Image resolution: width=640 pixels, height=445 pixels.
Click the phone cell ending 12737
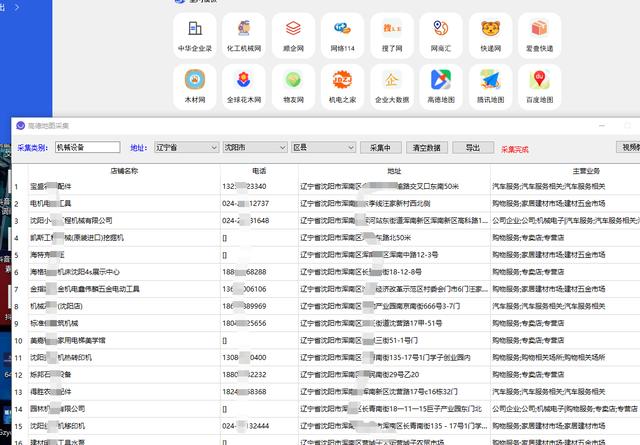245,204
